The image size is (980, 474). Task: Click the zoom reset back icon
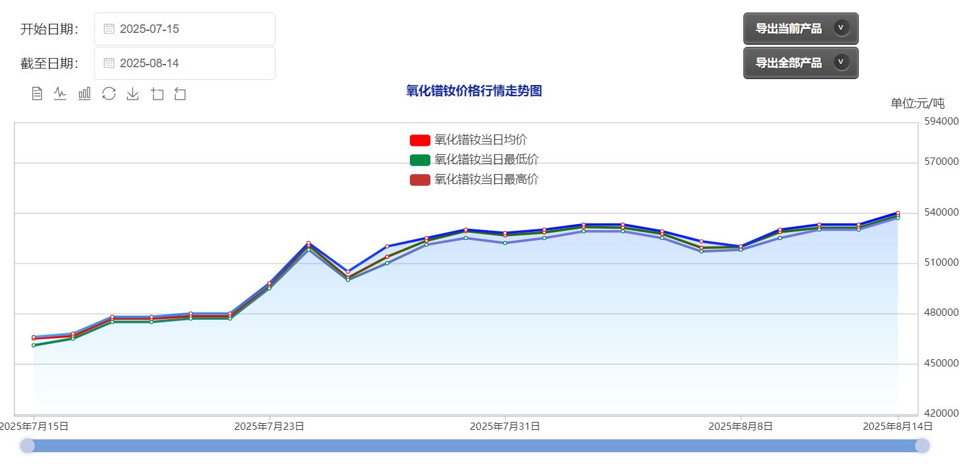coord(180,94)
